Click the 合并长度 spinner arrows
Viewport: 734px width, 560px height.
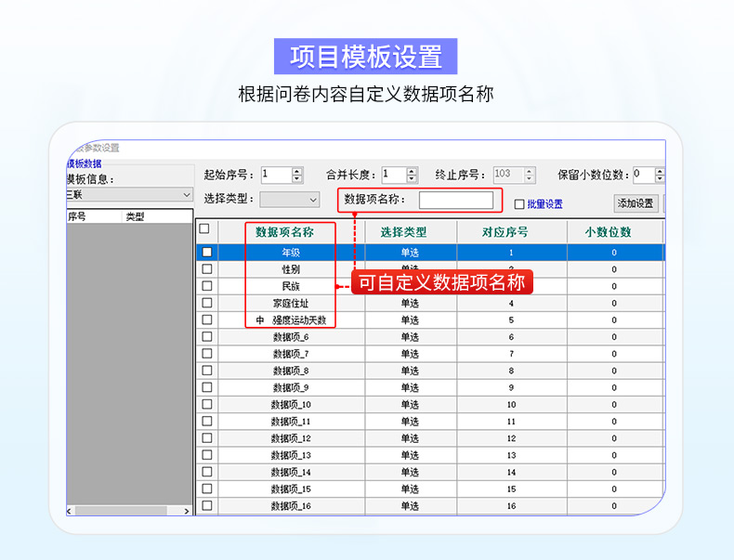(x=412, y=175)
